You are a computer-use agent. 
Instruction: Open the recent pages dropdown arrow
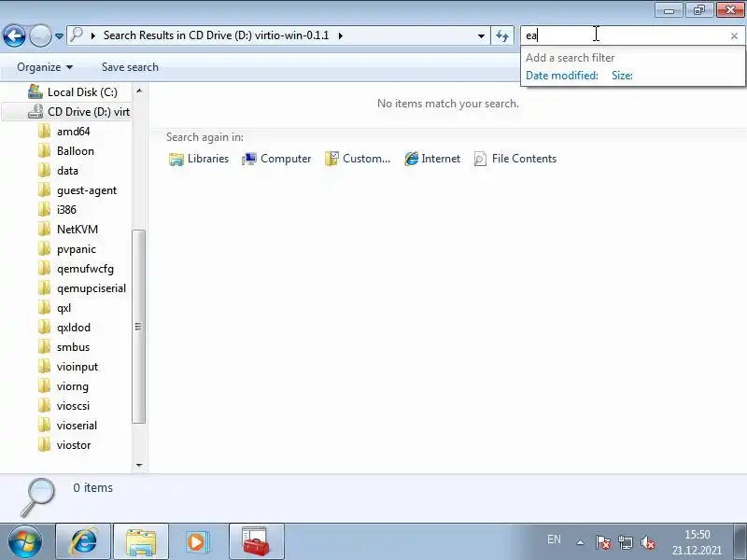tap(59, 36)
